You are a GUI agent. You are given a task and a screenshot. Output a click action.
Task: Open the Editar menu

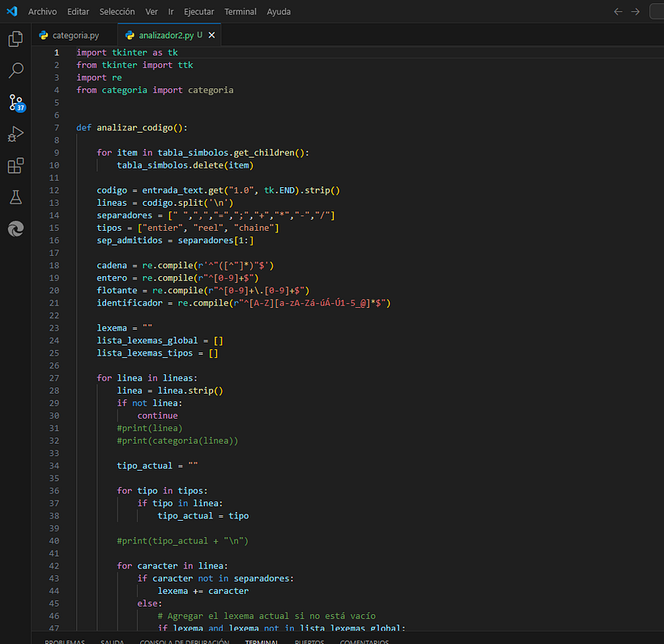(79, 11)
